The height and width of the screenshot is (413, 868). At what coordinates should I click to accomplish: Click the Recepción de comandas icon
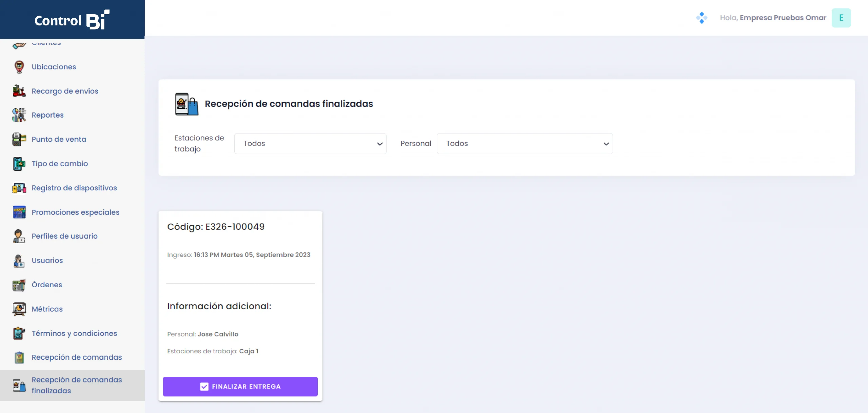19,357
